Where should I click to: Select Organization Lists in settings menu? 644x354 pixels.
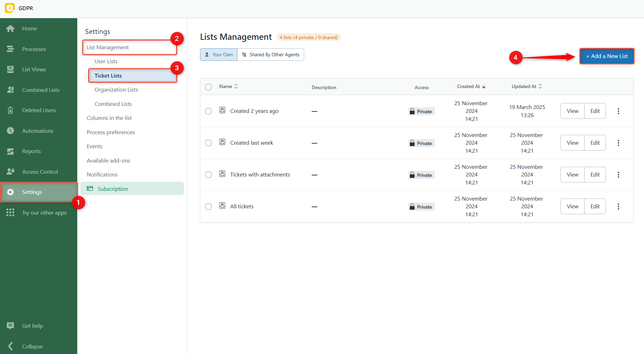coord(116,90)
